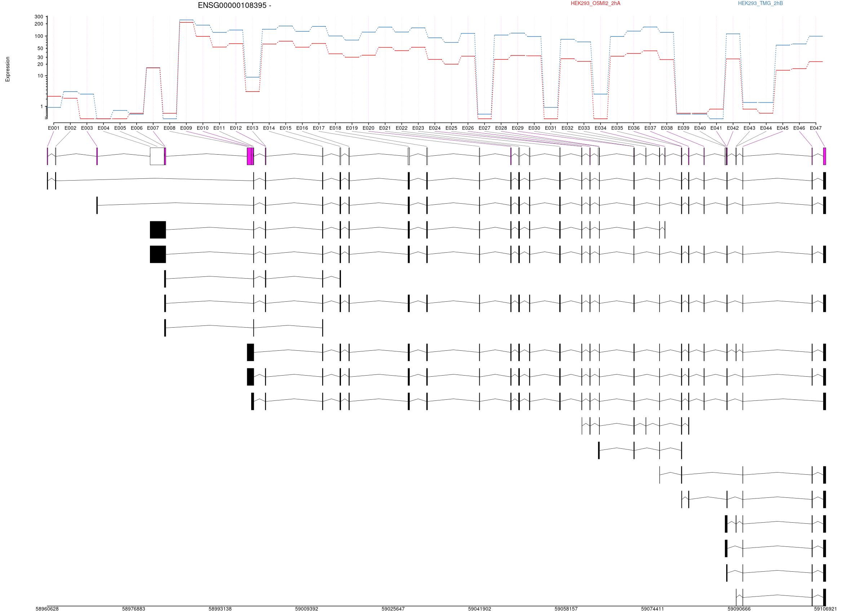The width and height of the screenshot is (865, 616).
Task: Click exon label E013
Action: (253, 128)
